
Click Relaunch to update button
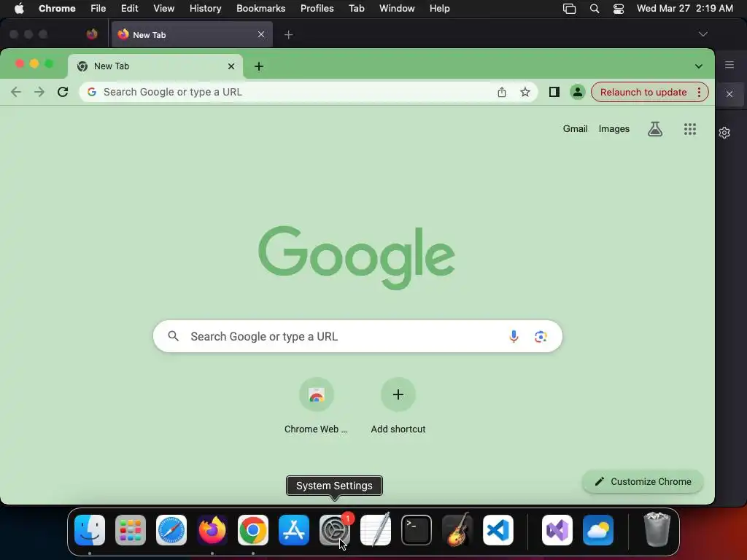pos(643,92)
